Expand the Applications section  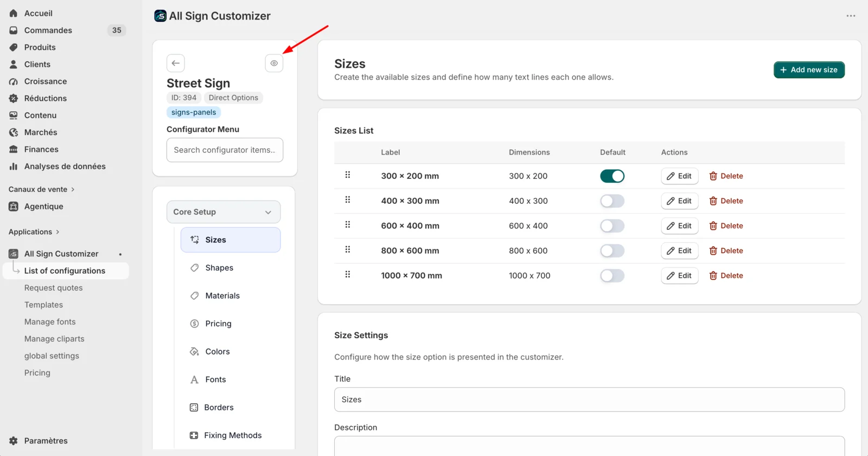(x=34, y=232)
